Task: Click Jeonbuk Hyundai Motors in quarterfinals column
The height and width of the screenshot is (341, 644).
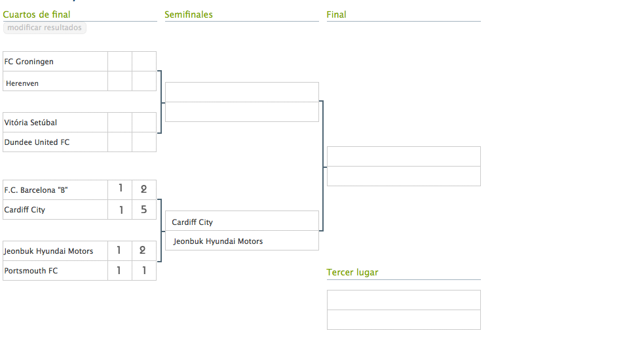Action: pos(55,251)
